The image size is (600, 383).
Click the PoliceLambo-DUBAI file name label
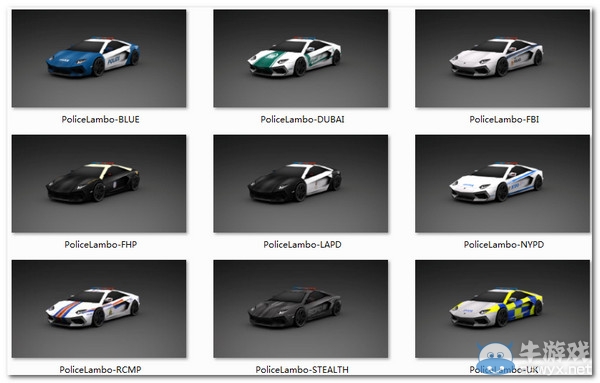click(x=302, y=119)
